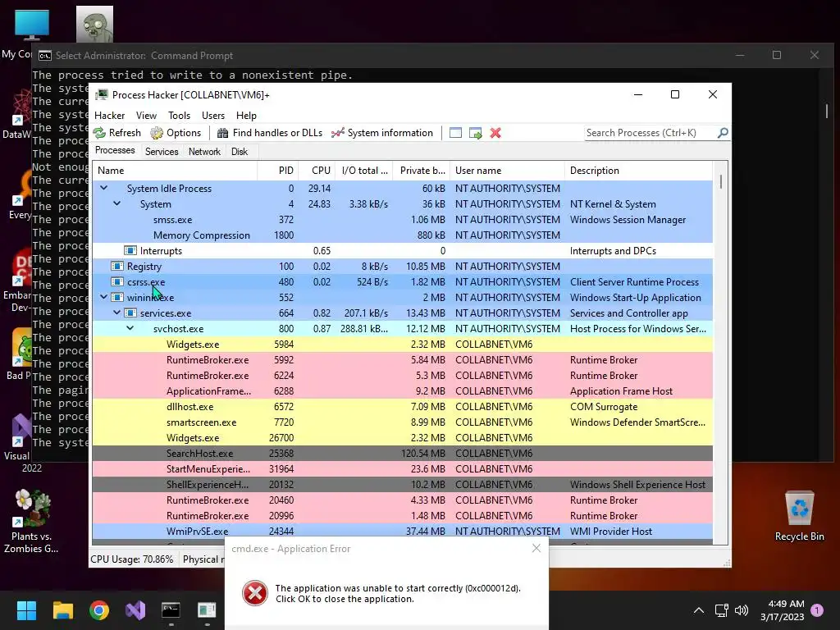Select the ShellExperienceHost row
This screenshot has height=630, width=840.
402,484
